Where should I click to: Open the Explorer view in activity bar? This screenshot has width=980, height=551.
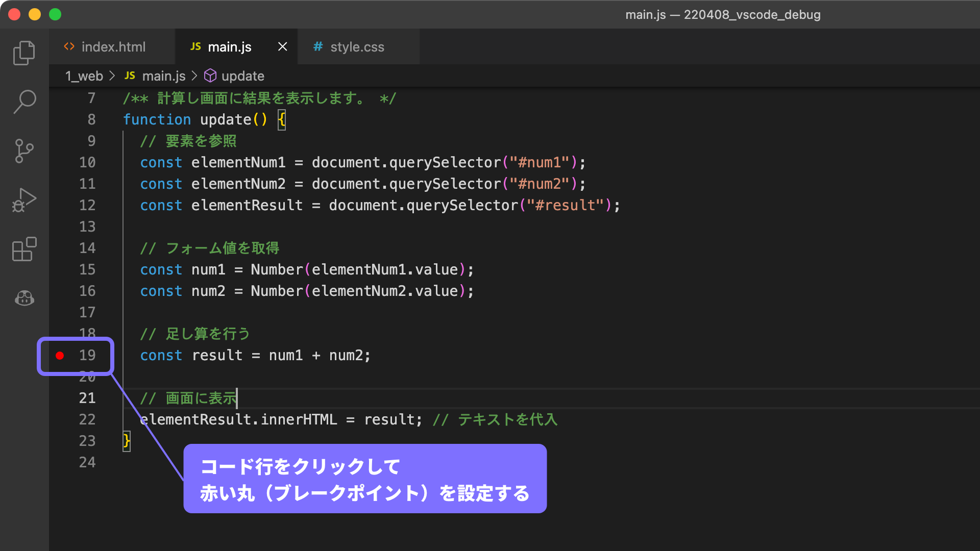pyautogui.click(x=24, y=53)
